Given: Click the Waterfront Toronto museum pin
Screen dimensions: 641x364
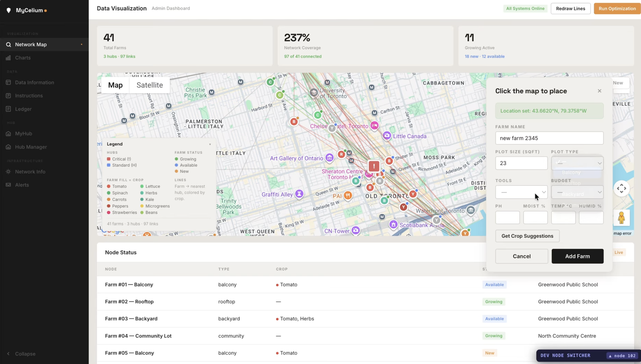Looking at the screenshot, I should [470, 210].
